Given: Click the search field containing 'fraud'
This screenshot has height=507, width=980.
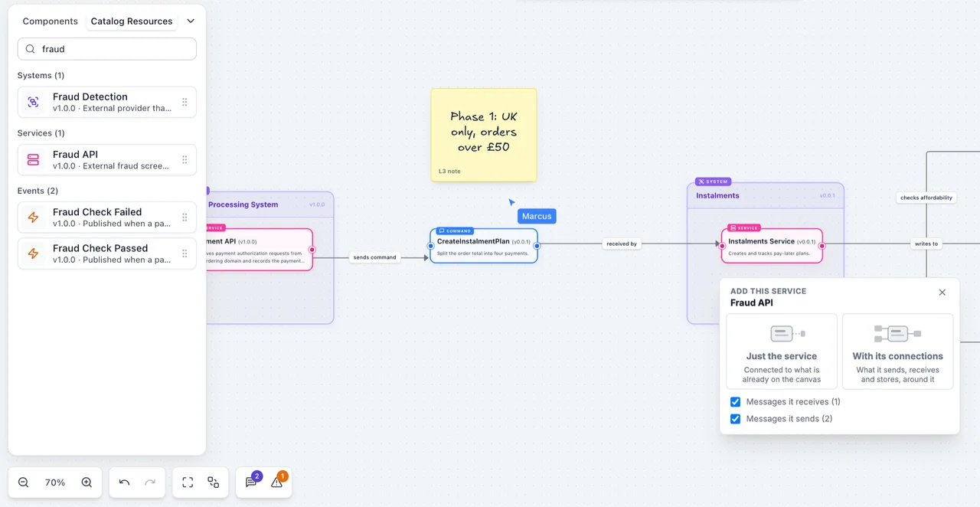Looking at the screenshot, I should (x=107, y=49).
